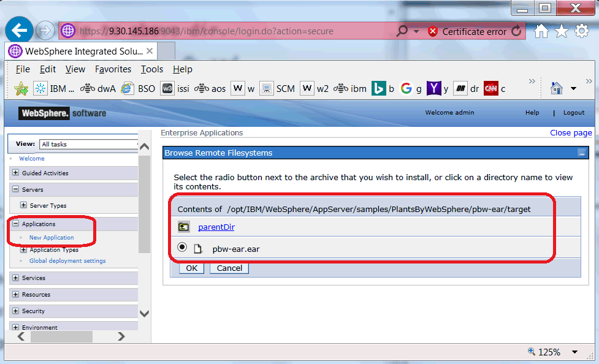
Task: Open the dr bookmark
Action: click(x=466, y=89)
